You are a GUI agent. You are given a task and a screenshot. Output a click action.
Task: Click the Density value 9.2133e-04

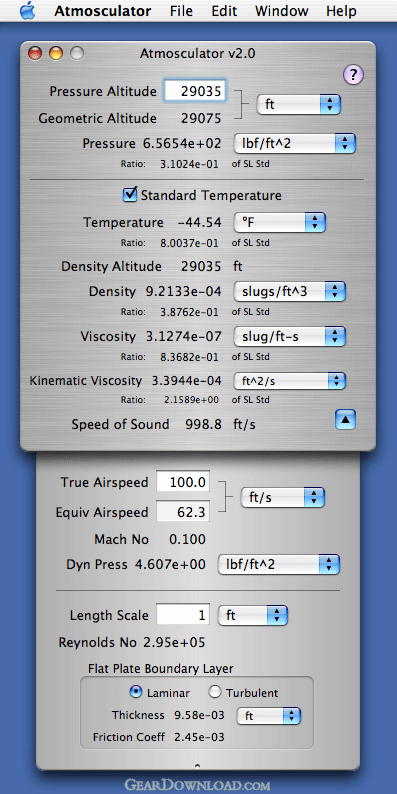(x=183, y=292)
